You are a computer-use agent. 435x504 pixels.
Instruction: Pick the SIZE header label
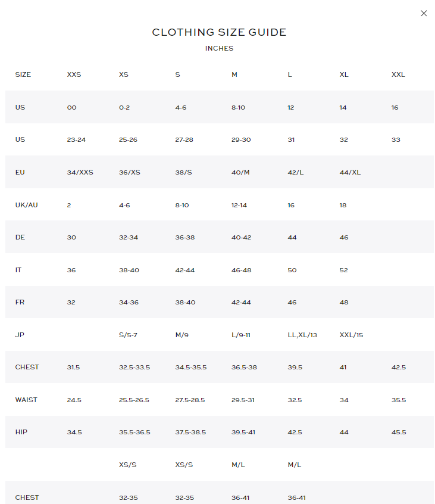coord(23,75)
